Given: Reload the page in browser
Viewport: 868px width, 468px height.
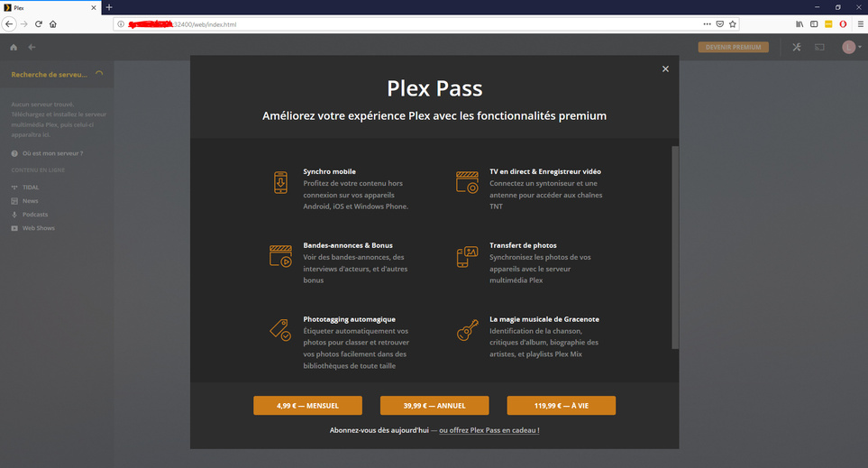Looking at the screenshot, I should coord(39,23).
